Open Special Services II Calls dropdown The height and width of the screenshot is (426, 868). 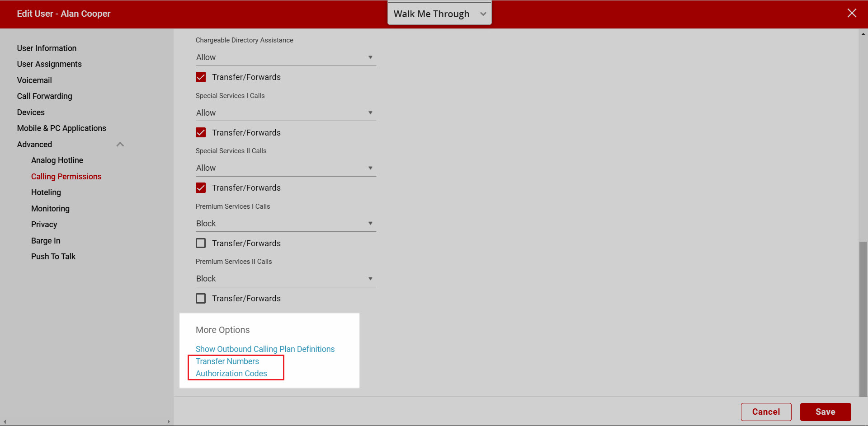pos(286,168)
